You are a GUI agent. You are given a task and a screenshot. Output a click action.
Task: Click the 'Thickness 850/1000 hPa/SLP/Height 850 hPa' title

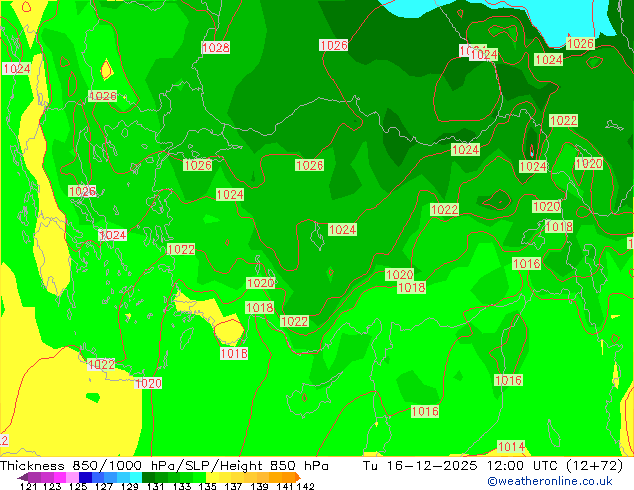coord(164,466)
